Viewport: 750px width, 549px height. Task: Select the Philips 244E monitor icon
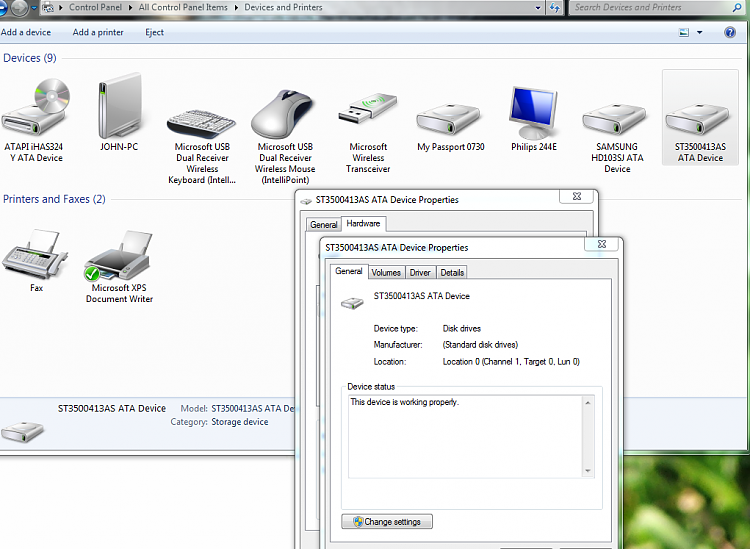tap(533, 113)
